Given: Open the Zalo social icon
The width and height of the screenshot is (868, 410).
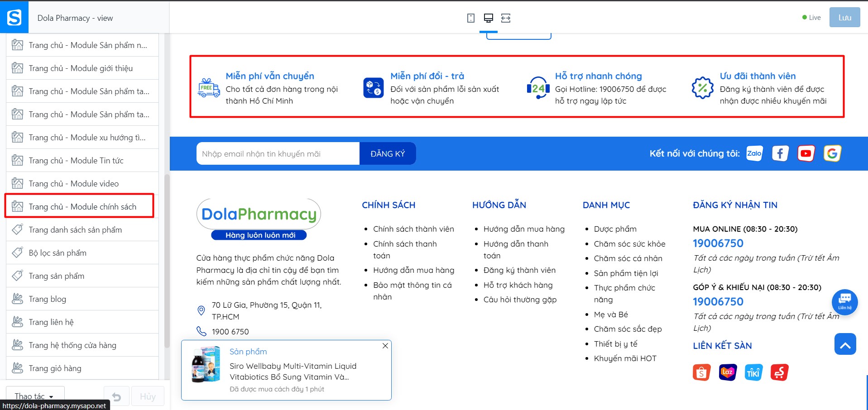Looking at the screenshot, I should click(x=754, y=153).
